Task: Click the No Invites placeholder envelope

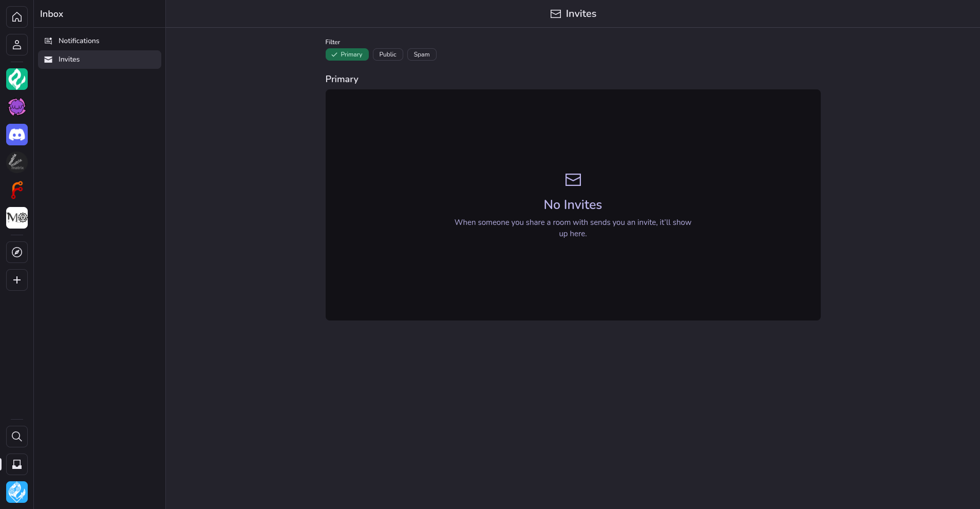Action: [573, 180]
